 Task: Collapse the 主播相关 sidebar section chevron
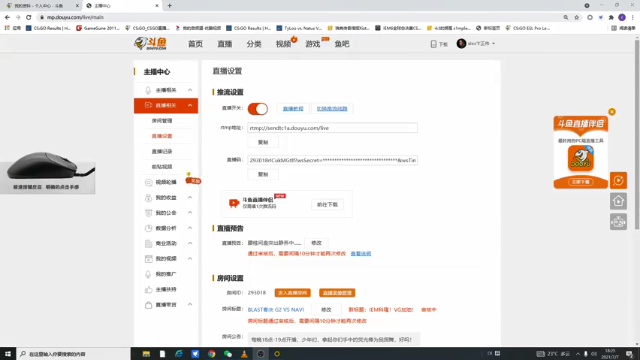[x=190, y=90]
